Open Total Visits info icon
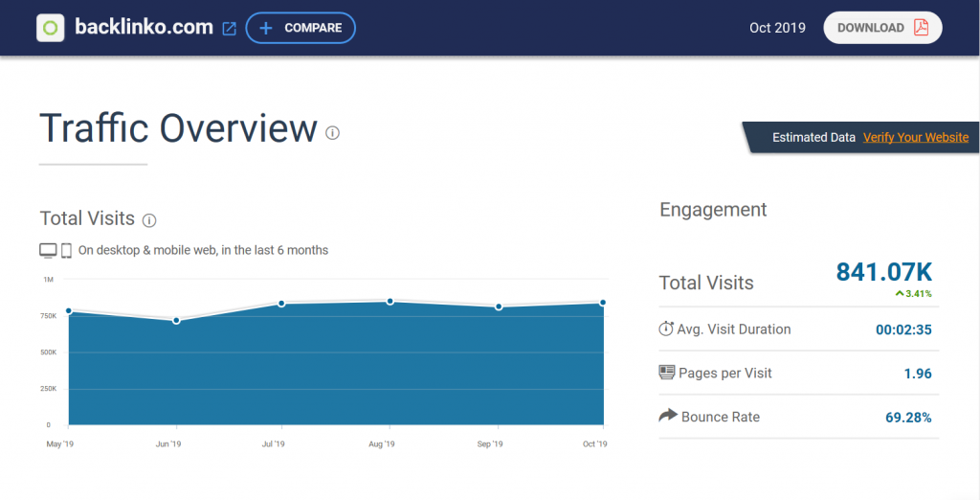Viewport: 980px width, 500px height. (149, 220)
